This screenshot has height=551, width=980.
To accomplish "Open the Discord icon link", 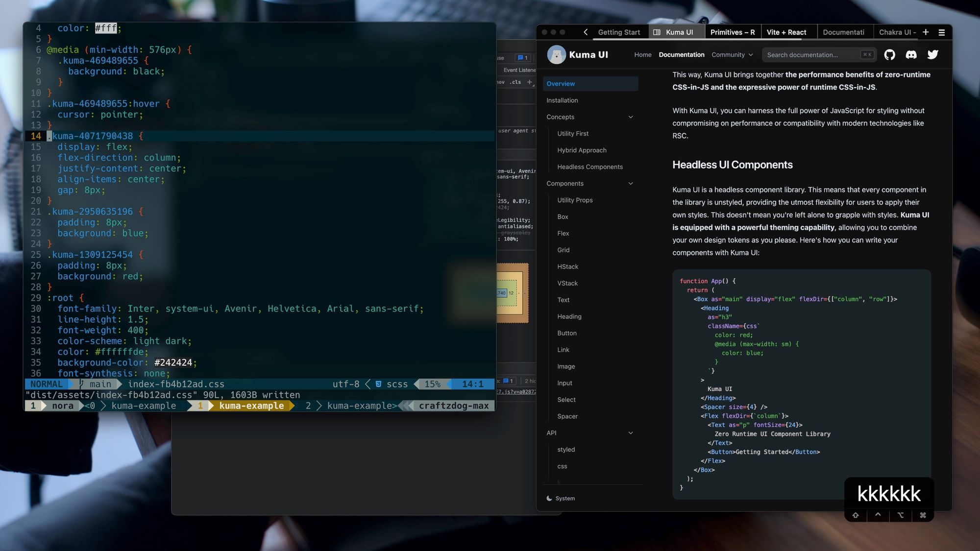I will pos(911,55).
